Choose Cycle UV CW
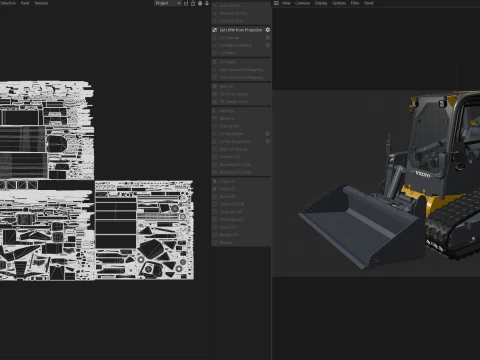The width and height of the screenshot is (480, 360). [241, 212]
